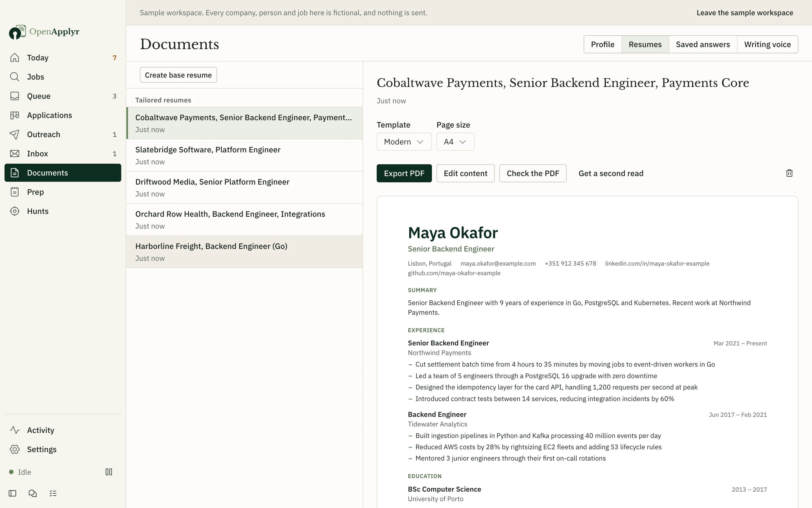
Task: Select Orchard Row Health resume row
Action: [244, 220]
